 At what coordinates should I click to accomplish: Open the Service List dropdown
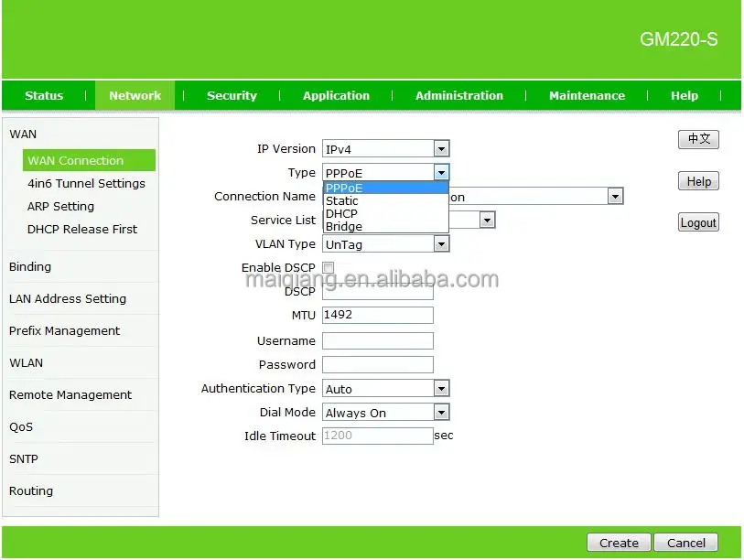[486, 220]
